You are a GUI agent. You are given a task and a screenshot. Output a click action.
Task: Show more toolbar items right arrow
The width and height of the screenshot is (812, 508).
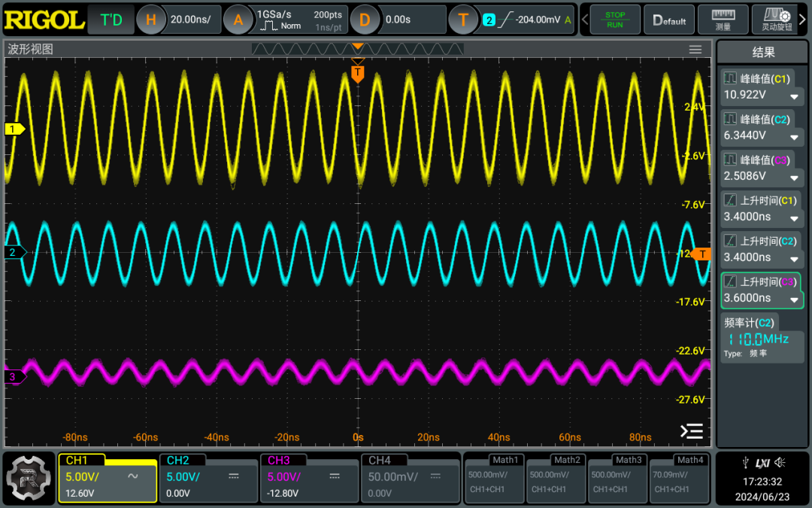coord(803,20)
